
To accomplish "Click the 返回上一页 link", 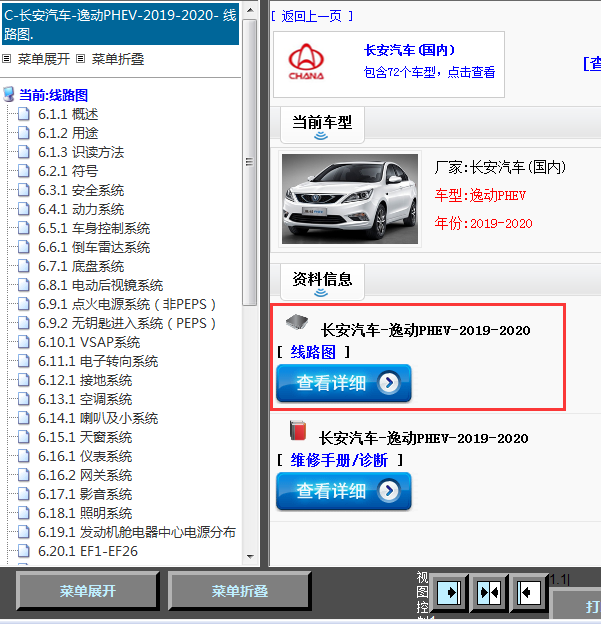I will click(312, 16).
